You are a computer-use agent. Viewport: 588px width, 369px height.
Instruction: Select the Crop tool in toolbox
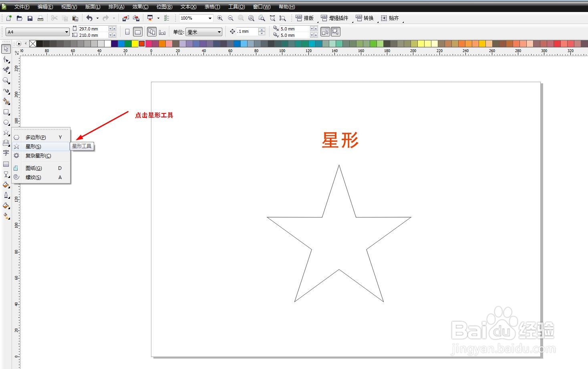coord(6,70)
